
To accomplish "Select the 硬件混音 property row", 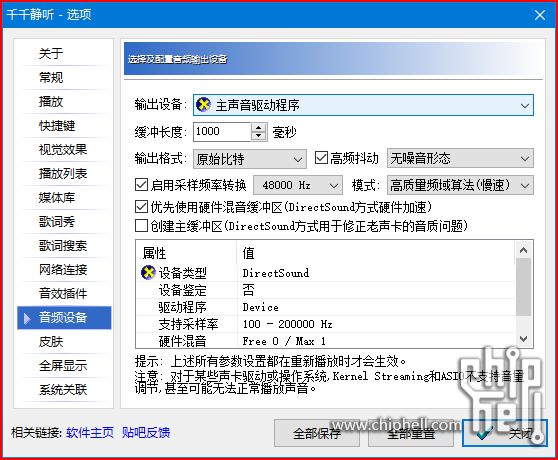I will point(326,340).
